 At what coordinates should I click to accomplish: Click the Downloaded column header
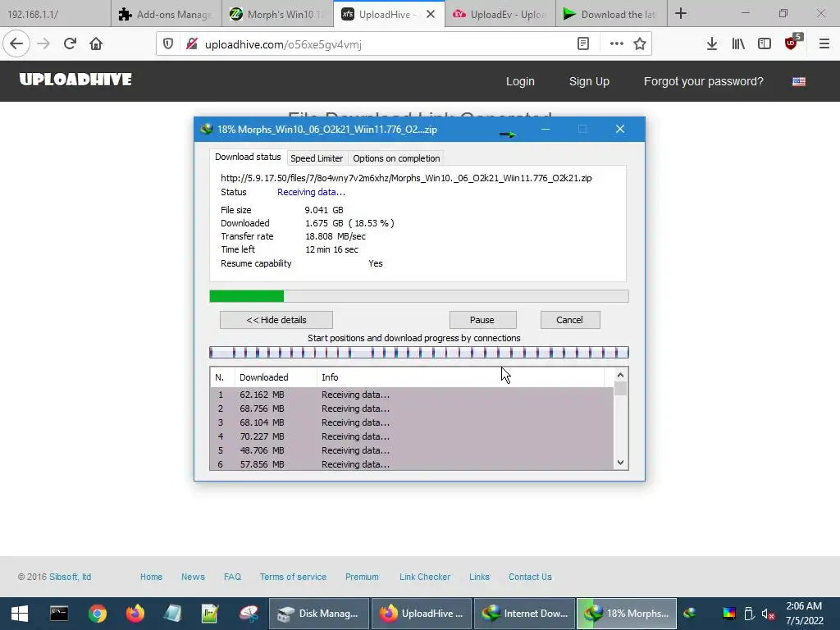click(x=276, y=377)
